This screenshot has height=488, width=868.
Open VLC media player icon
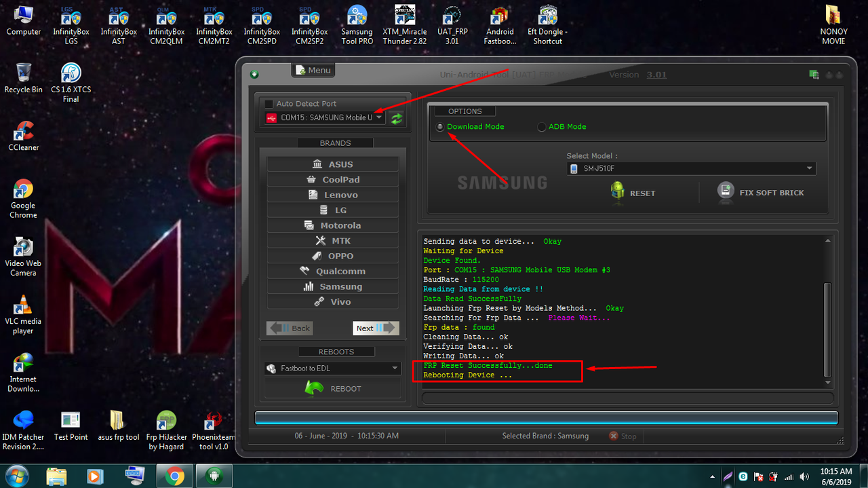[x=23, y=315]
